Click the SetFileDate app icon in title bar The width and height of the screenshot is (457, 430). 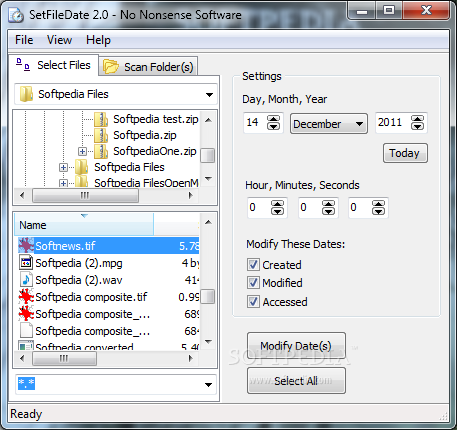point(16,15)
